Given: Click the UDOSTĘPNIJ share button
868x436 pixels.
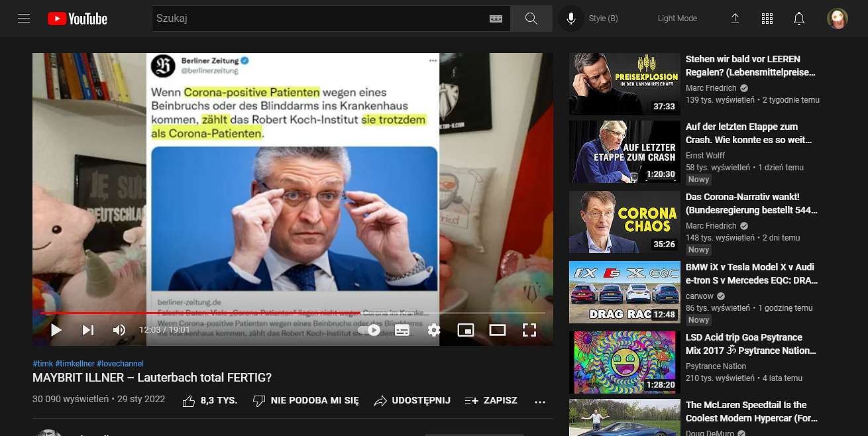Looking at the screenshot, I should [x=412, y=401].
